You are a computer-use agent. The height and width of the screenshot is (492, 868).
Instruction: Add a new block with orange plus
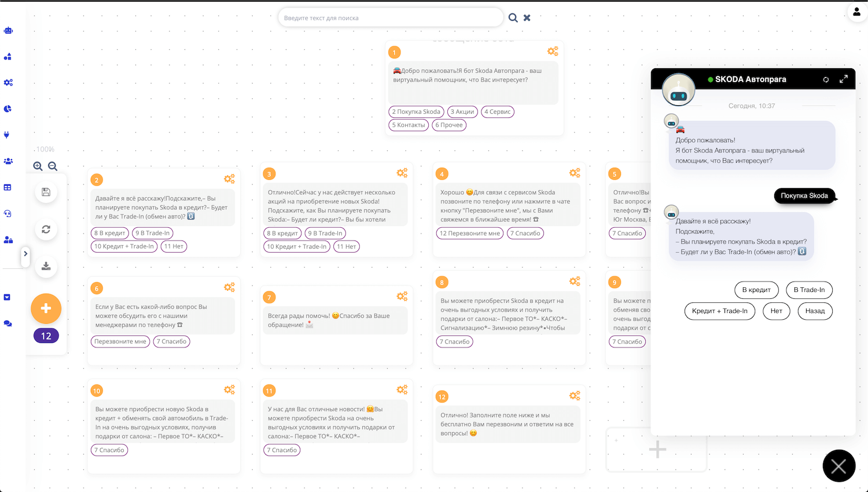pos(46,309)
